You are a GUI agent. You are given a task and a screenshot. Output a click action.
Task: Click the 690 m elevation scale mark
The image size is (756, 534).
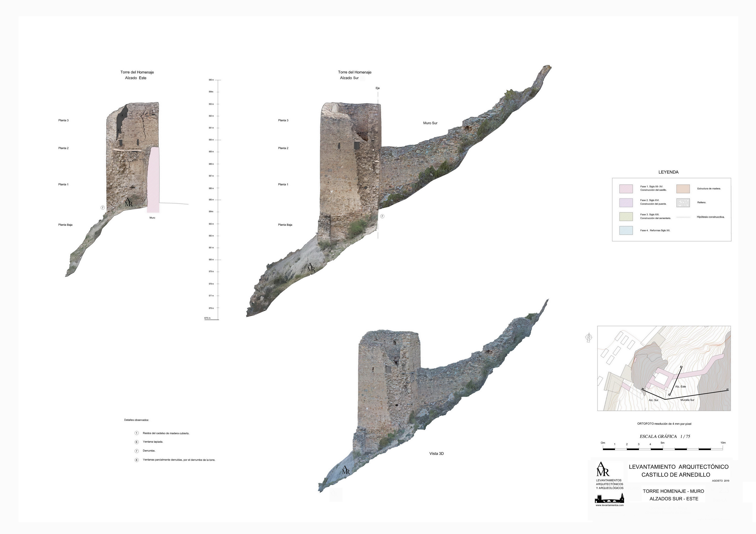pyautogui.click(x=211, y=140)
